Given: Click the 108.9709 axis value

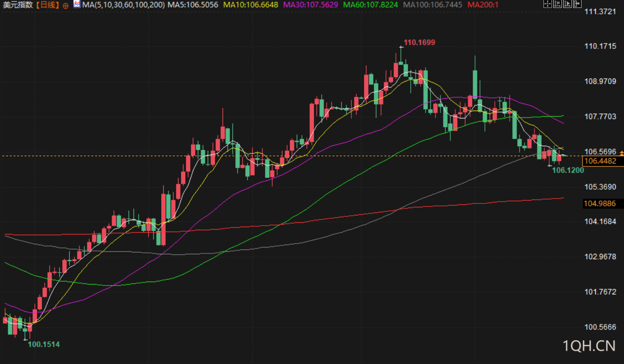Looking at the screenshot, I should point(600,81).
